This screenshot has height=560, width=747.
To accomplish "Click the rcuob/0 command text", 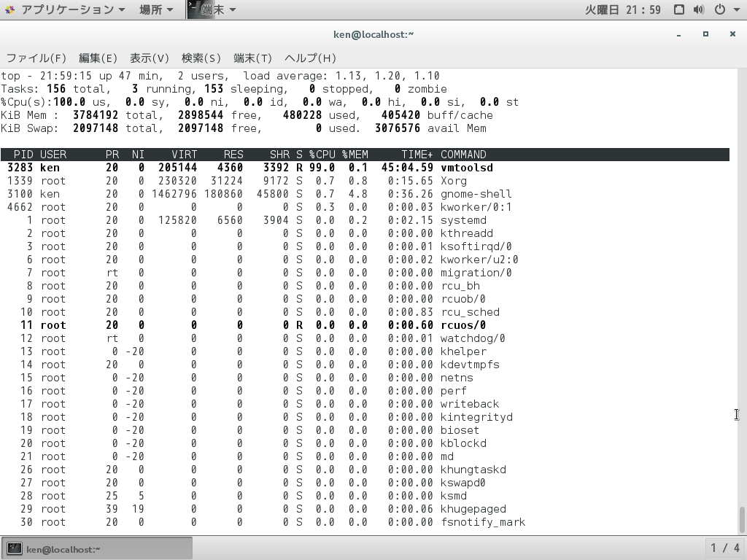I will (x=463, y=299).
